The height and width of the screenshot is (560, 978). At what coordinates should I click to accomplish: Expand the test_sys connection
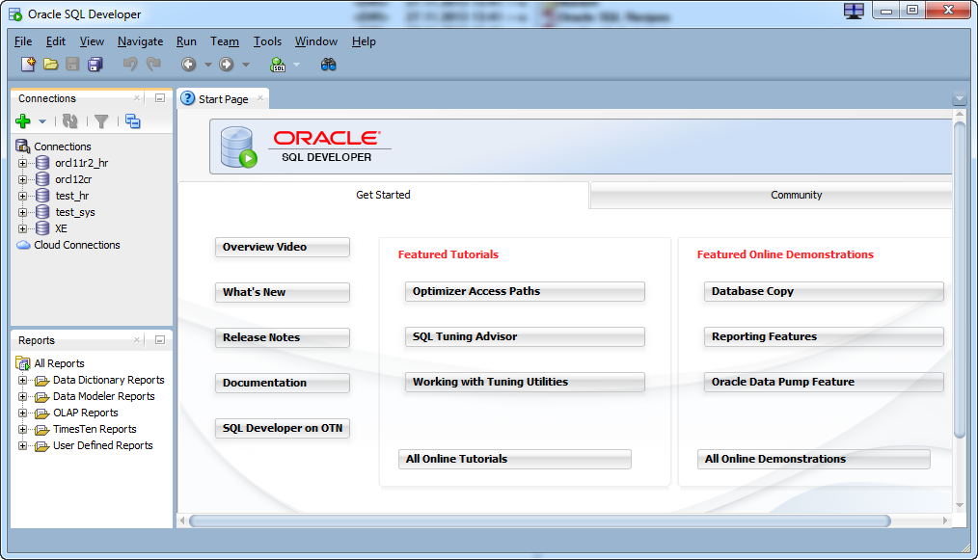tap(22, 213)
